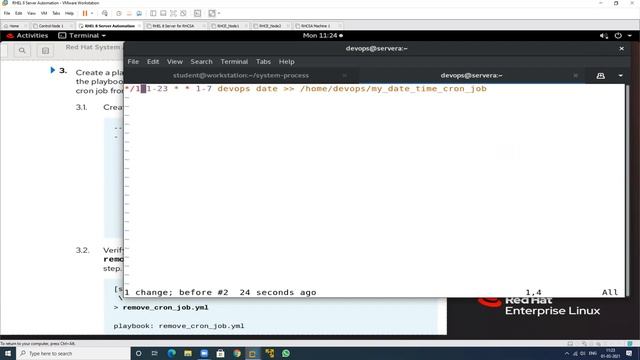Screen dimensions: 640x360
Task: Click the Task View taskbar icon
Action: (155, 353)
